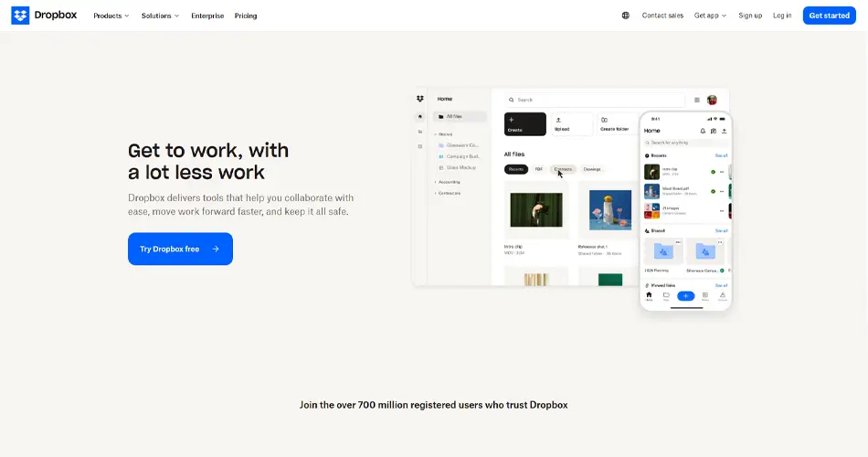Screen dimensions: 868x457
Task: Click the Contact sales link
Action: point(662,16)
